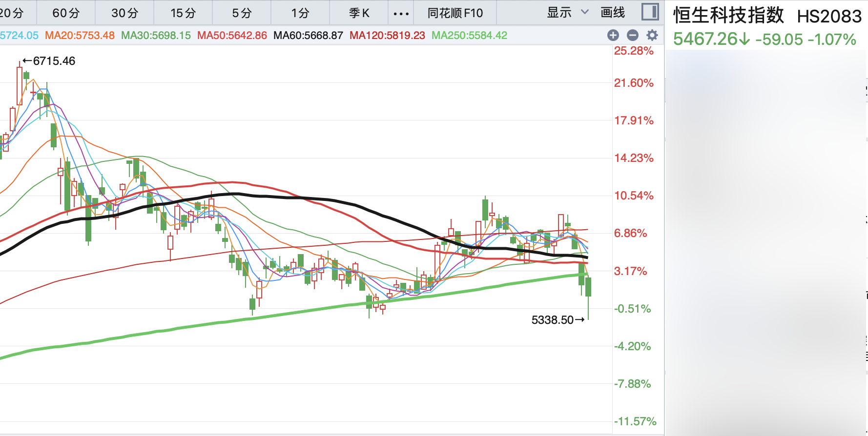868x436 pixels.
Task: Switch to the 30分 period tab
Action: coord(124,13)
